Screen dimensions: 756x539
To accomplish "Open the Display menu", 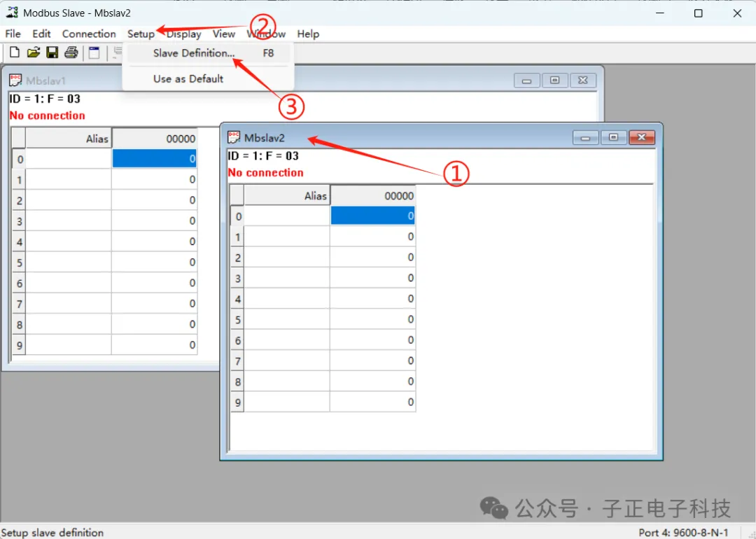I will point(183,34).
